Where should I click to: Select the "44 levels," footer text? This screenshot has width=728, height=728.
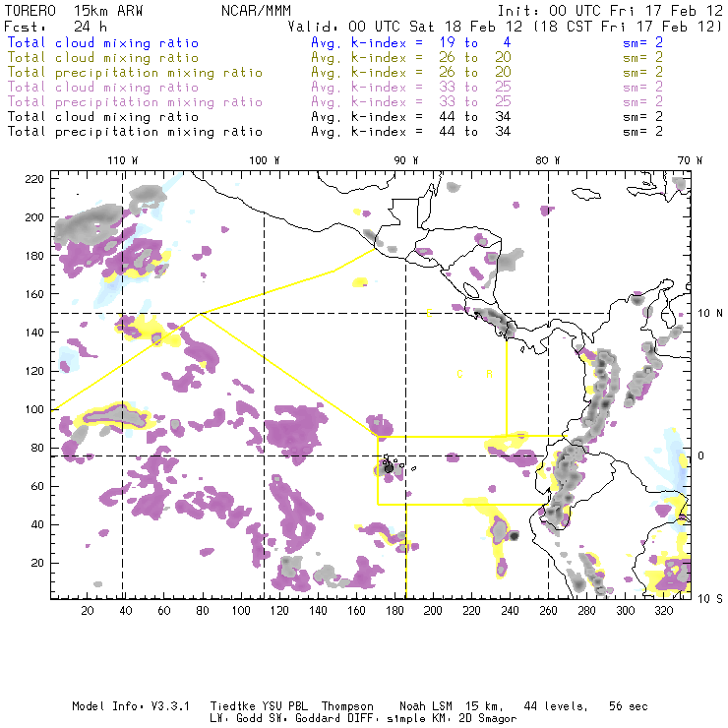point(556,706)
